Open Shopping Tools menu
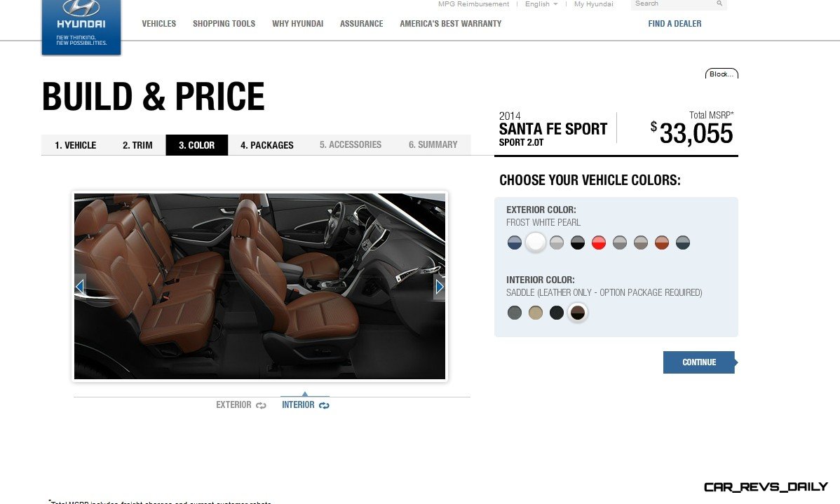Image resolution: width=840 pixels, height=504 pixels. [x=224, y=24]
